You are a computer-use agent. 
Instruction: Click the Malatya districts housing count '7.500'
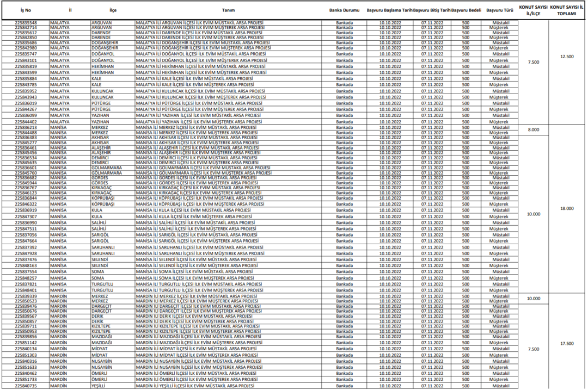point(533,62)
